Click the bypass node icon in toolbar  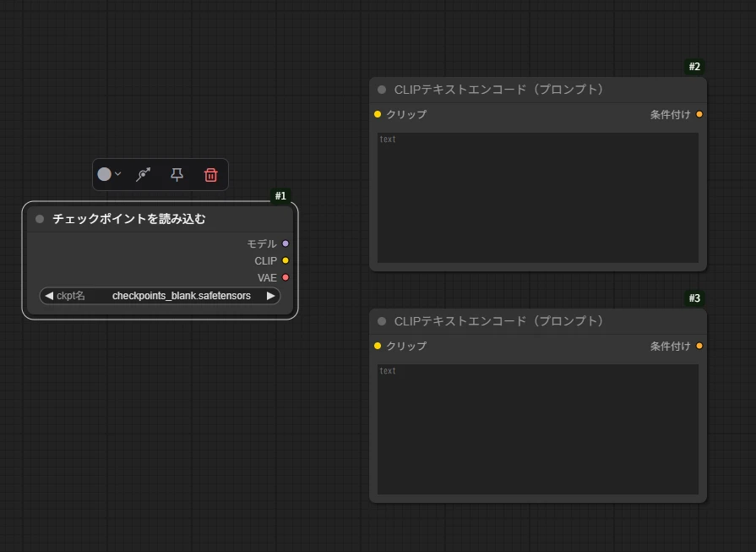144,174
